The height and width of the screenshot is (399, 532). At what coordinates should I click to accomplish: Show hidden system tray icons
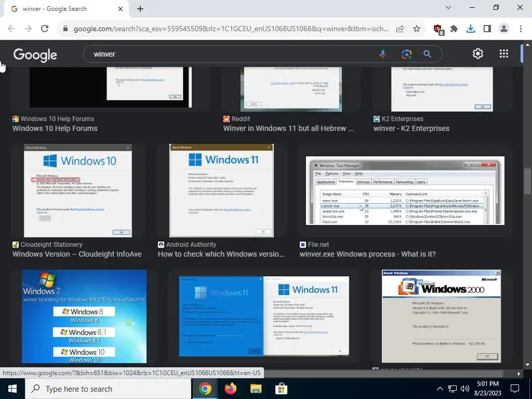[440, 389]
